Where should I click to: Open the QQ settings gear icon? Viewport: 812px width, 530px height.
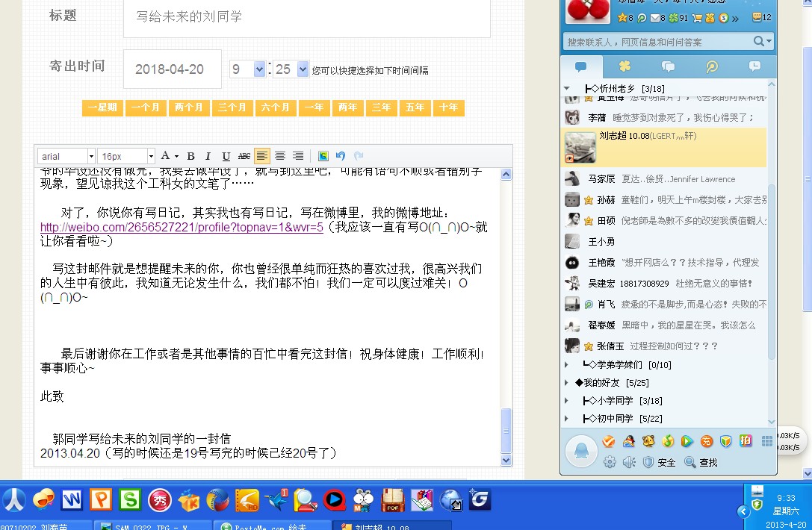tap(610, 461)
